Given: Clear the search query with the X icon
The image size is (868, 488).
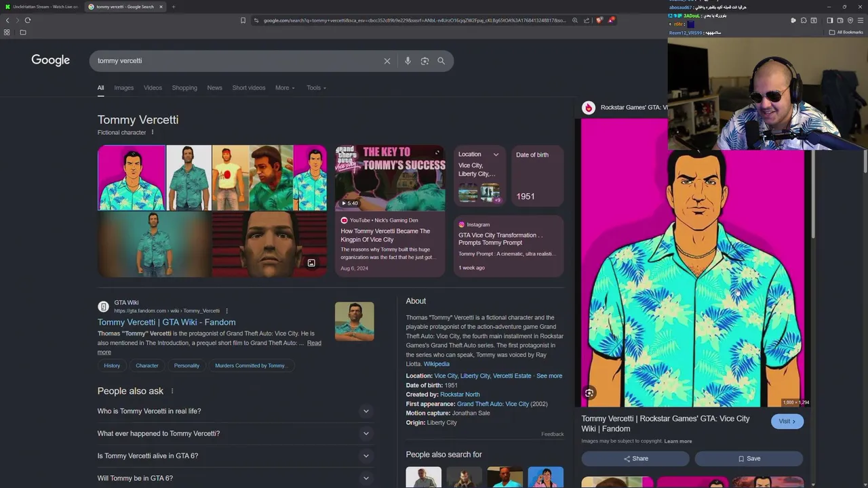Looking at the screenshot, I should point(387,61).
